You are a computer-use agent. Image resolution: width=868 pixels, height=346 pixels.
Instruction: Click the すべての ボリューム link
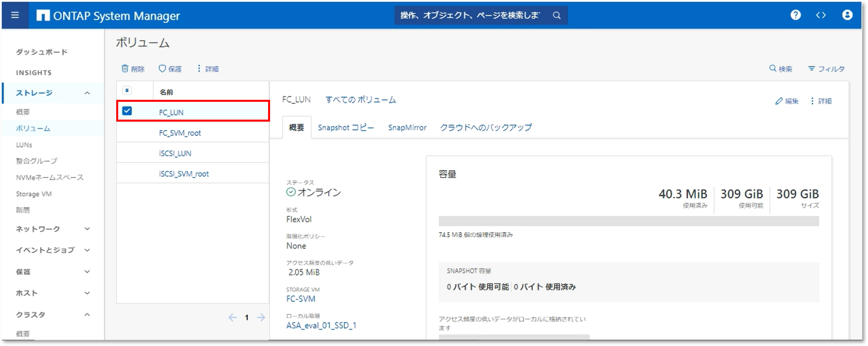pos(361,100)
